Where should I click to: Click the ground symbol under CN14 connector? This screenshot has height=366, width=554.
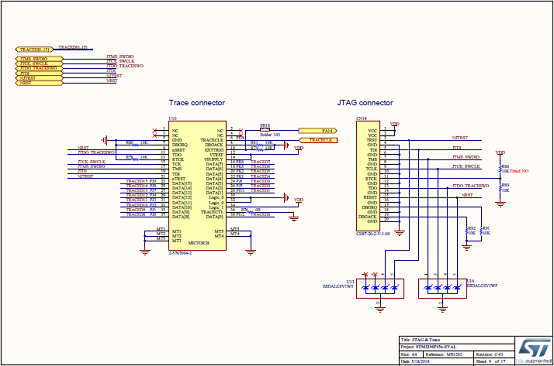point(400,234)
